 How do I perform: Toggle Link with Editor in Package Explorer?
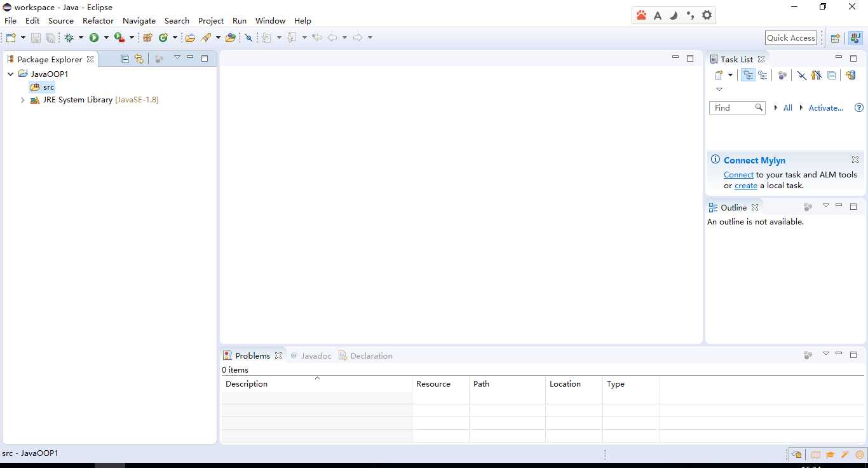point(139,59)
